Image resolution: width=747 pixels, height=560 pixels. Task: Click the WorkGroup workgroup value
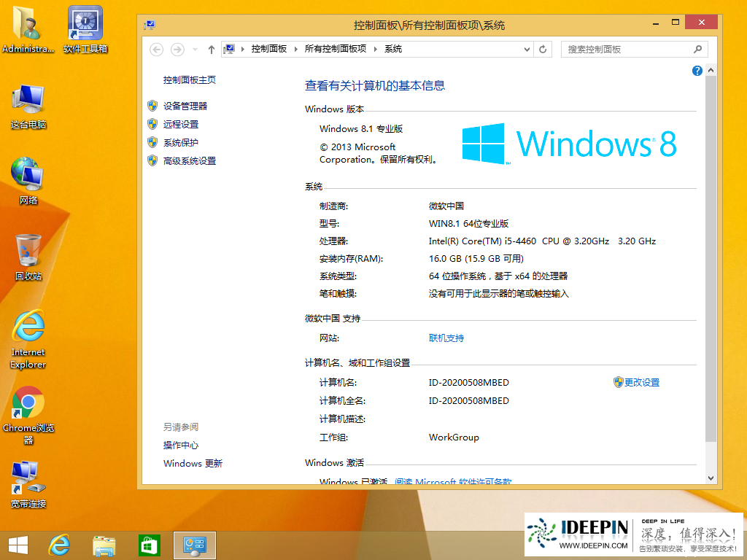pos(454,437)
